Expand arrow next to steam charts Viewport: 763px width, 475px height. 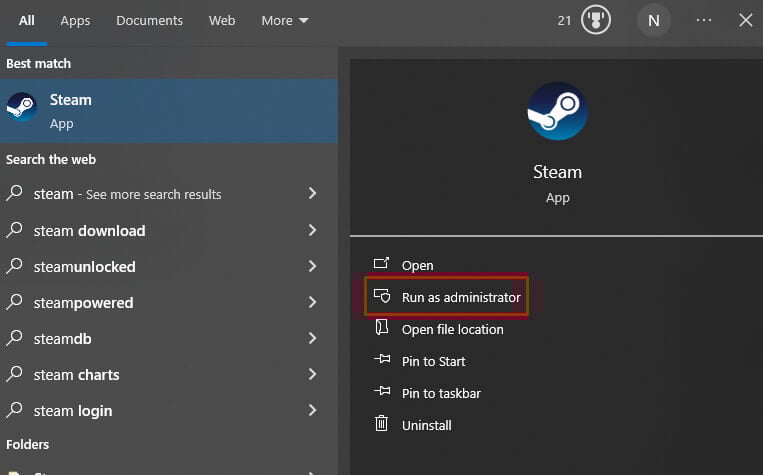click(312, 374)
